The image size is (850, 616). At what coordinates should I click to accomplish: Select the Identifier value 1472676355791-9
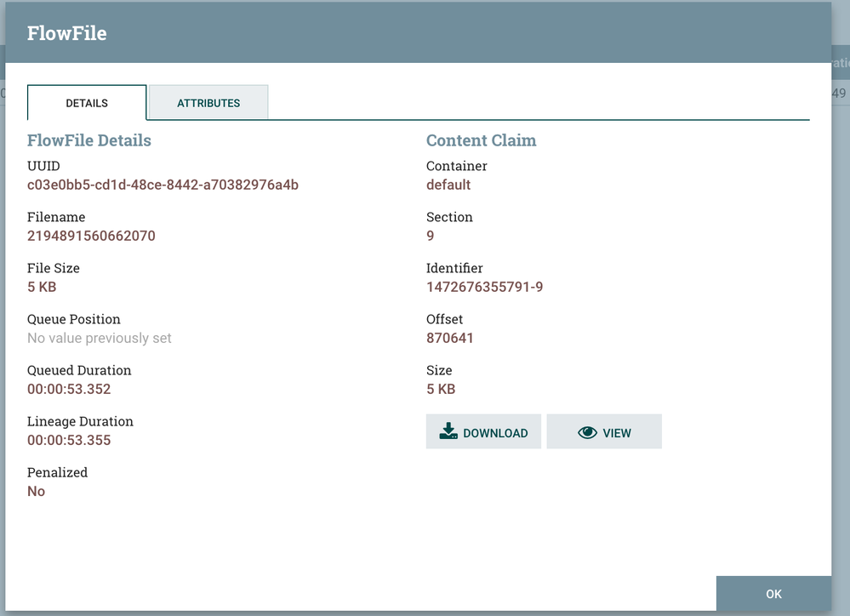[485, 287]
